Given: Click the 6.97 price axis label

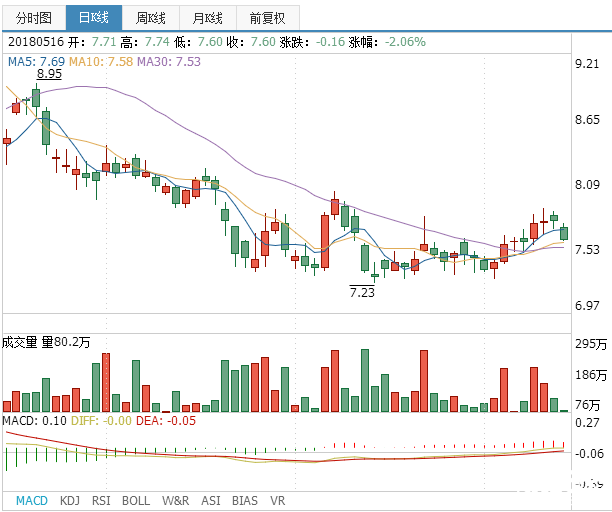Looking at the screenshot, I should click(x=587, y=305).
